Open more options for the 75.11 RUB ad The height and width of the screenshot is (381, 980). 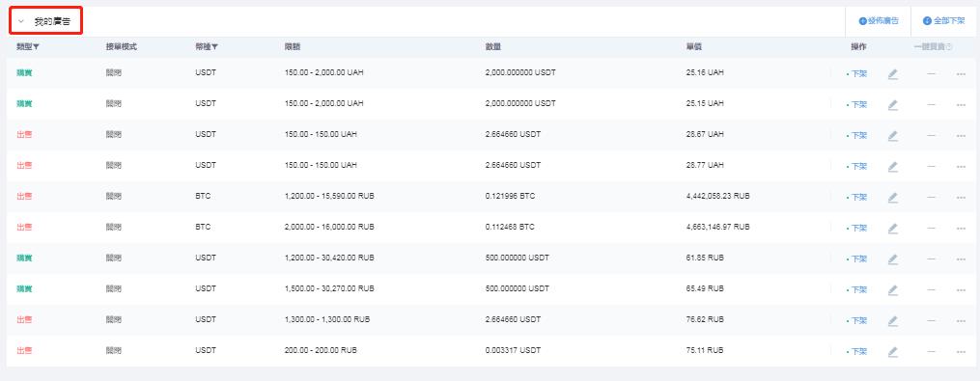(961, 352)
